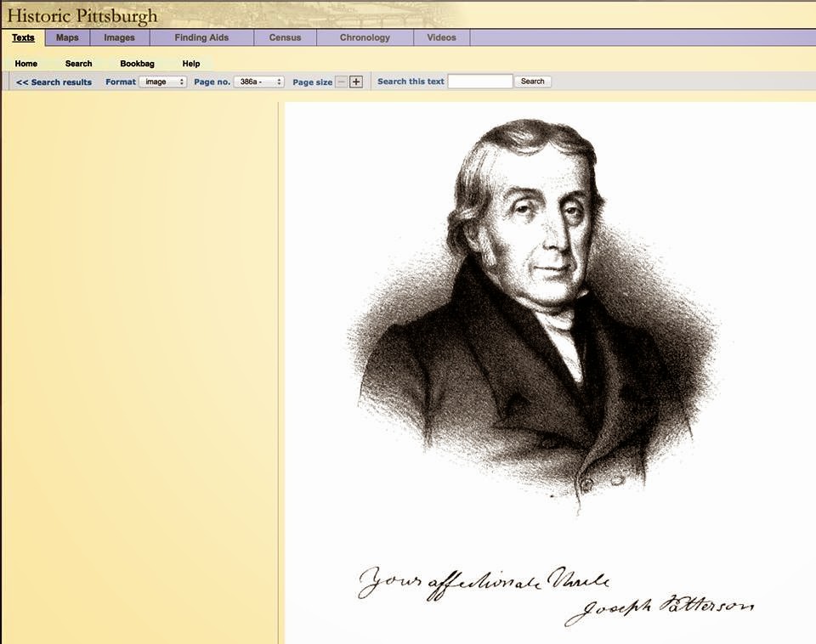
Task: Go to the Census tab
Action: pyautogui.click(x=285, y=37)
